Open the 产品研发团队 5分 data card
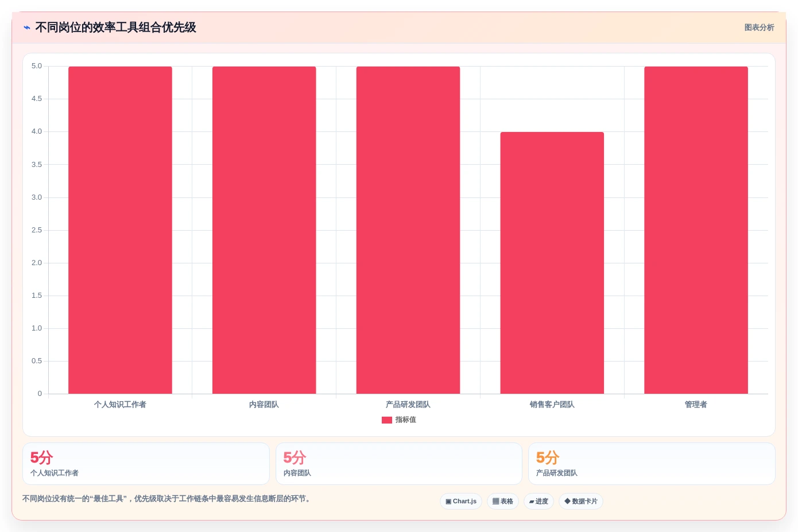 pos(652,464)
